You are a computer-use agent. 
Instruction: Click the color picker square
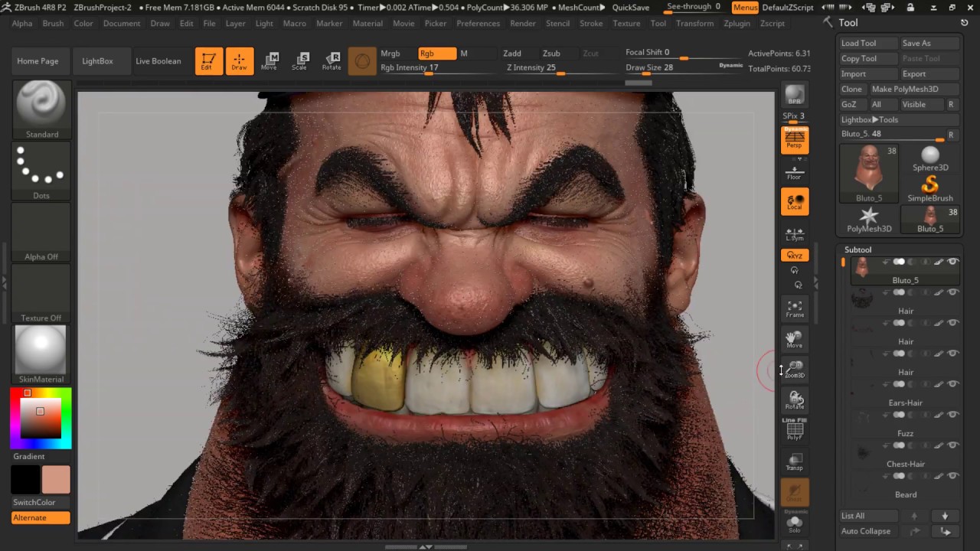[41, 418]
